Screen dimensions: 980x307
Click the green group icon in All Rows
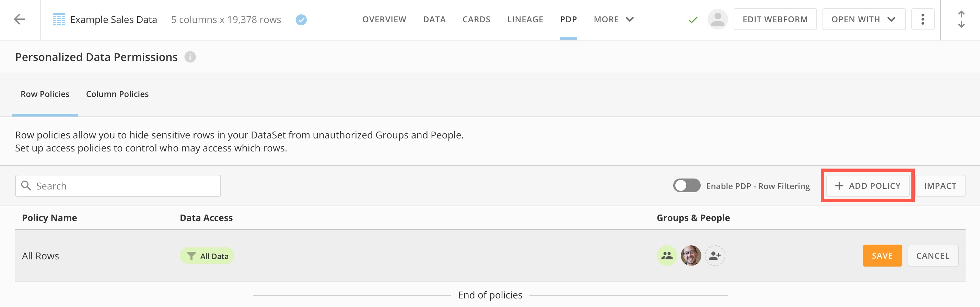click(x=666, y=256)
